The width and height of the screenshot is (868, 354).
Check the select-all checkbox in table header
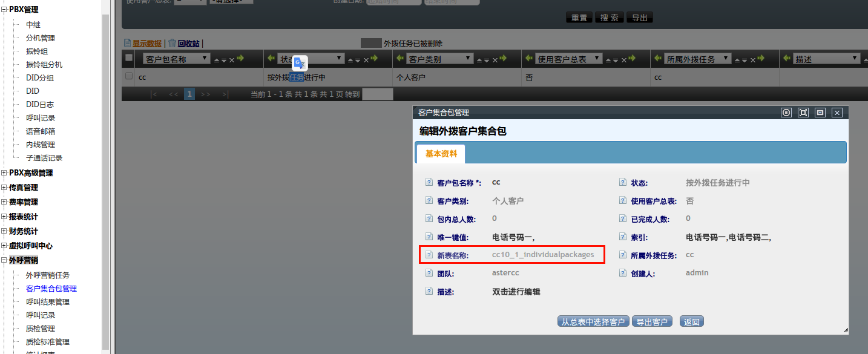(x=128, y=57)
